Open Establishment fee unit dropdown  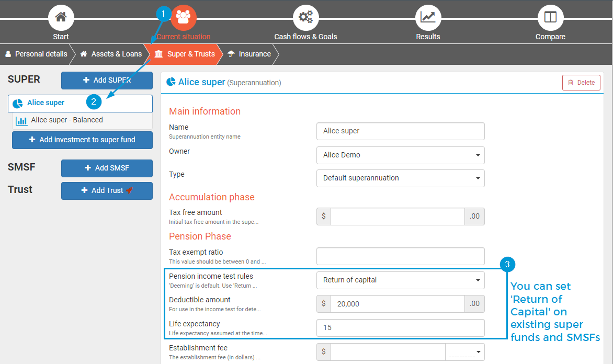(x=464, y=352)
